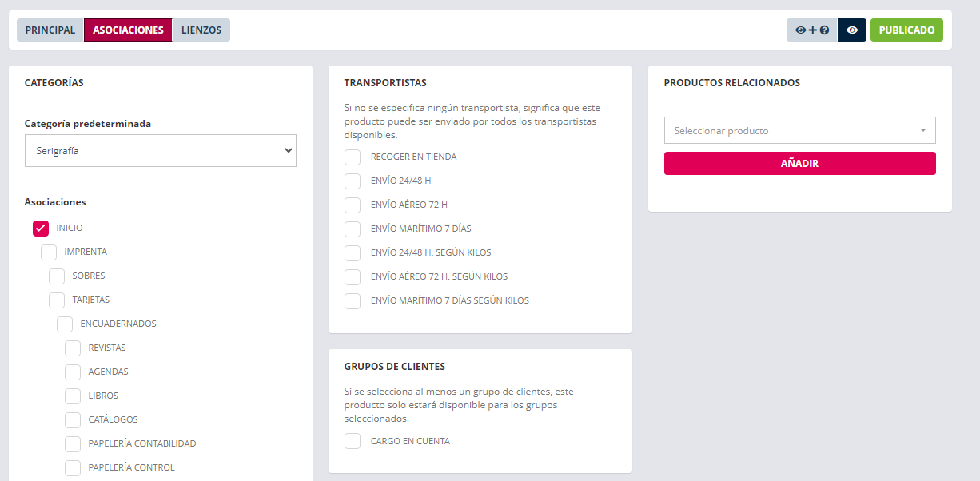Open the Categoría predeterminada dropdown
The height and width of the screenshot is (481, 980).
tap(161, 150)
